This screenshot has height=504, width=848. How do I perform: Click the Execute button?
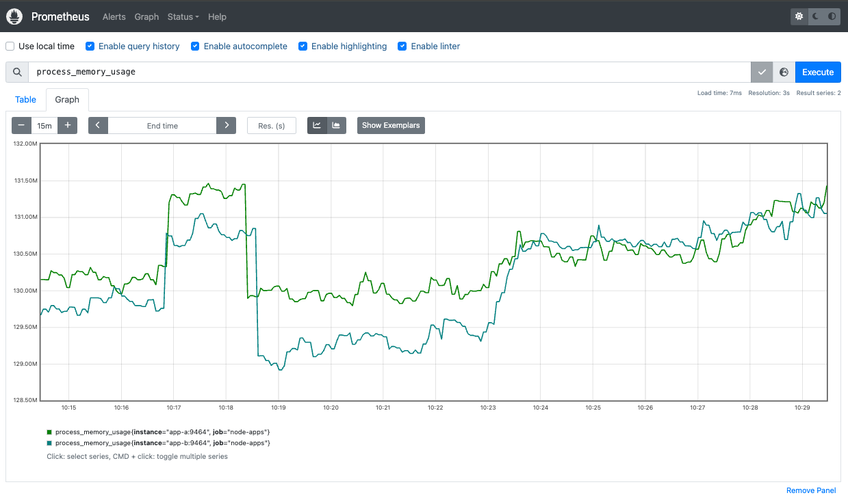point(817,72)
